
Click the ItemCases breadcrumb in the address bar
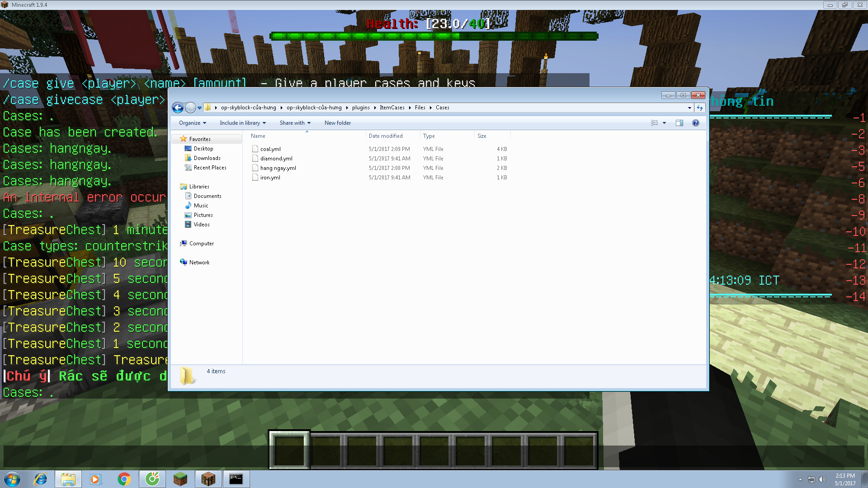pos(392,108)
